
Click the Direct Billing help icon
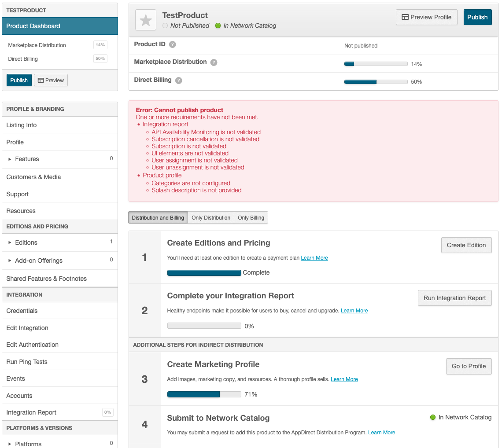[x=178, y=81]
